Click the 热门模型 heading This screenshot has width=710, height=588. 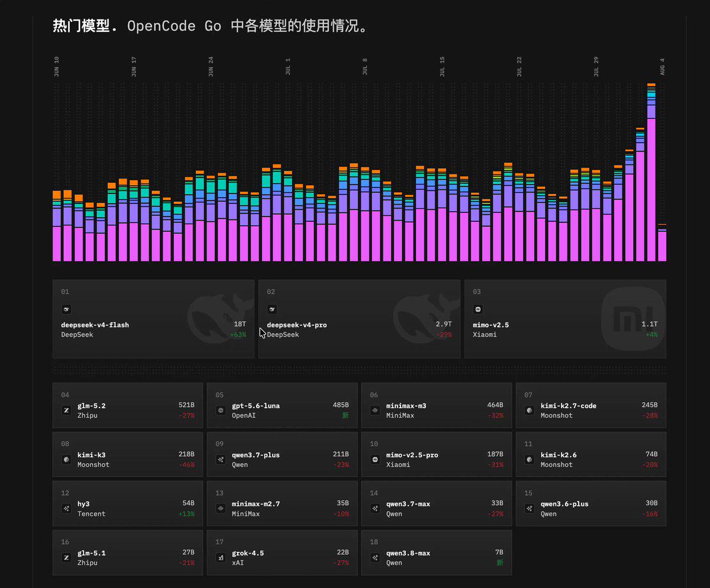(x=85, y=26)
